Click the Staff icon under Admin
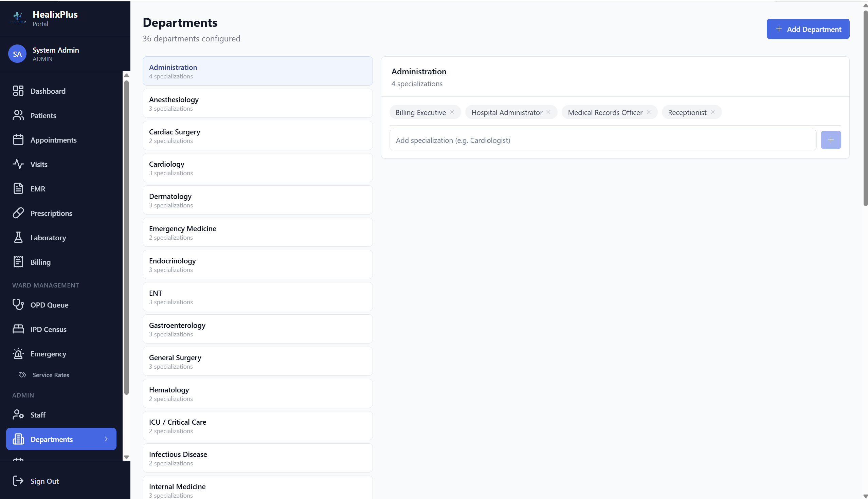The image size is (868, 499). coord(18,415)
